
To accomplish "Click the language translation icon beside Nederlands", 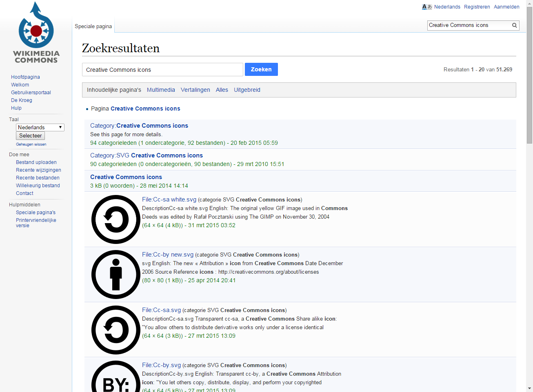I will [427, 7].
